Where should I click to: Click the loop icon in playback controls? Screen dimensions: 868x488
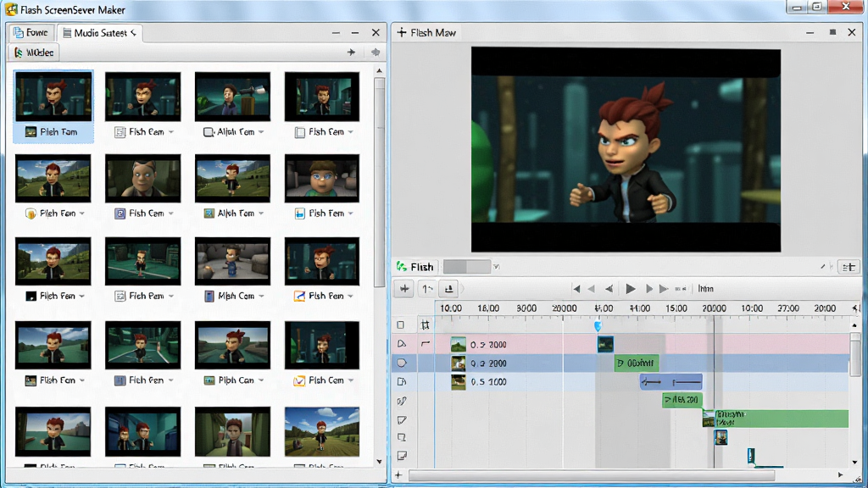(x=681, y=289)
